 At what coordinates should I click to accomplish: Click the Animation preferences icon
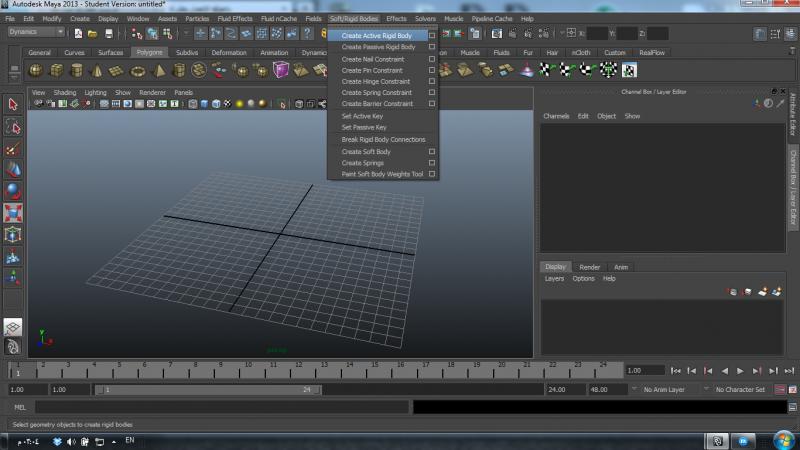[792, 389]
